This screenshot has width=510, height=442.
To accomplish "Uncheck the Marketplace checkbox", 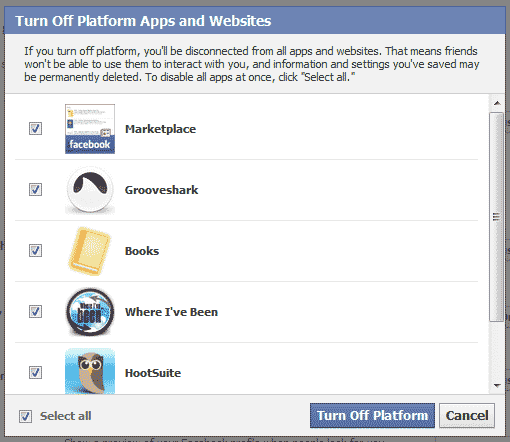I will [35, 128].
